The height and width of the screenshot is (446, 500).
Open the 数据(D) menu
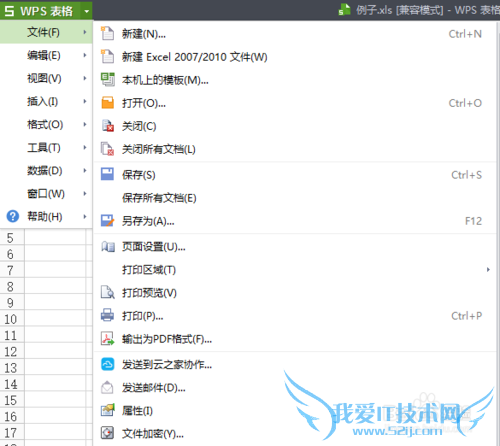[x=46, y=171]
